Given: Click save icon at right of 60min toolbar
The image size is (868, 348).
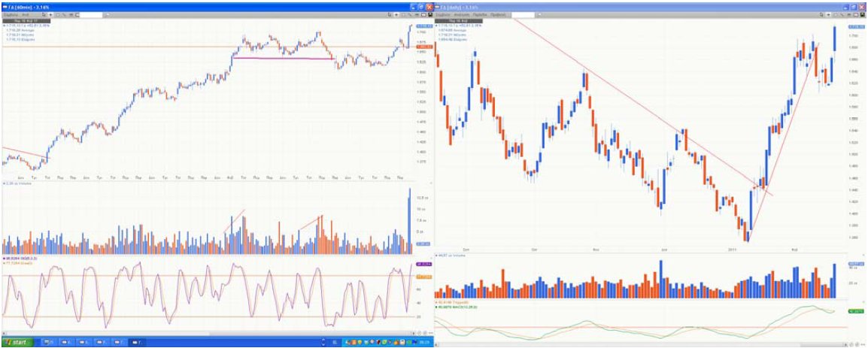Looking at the screenshot, I should point(429,14).
